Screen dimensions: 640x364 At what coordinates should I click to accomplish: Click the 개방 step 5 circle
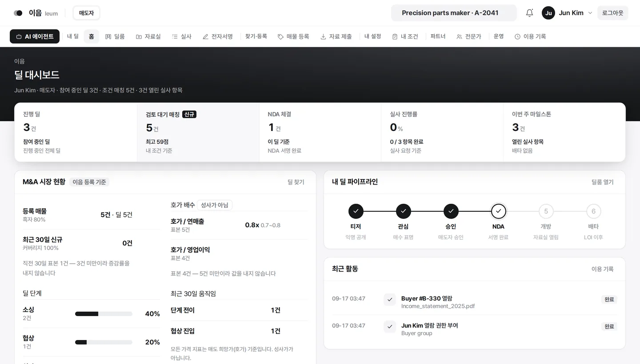tap(546, 211)
